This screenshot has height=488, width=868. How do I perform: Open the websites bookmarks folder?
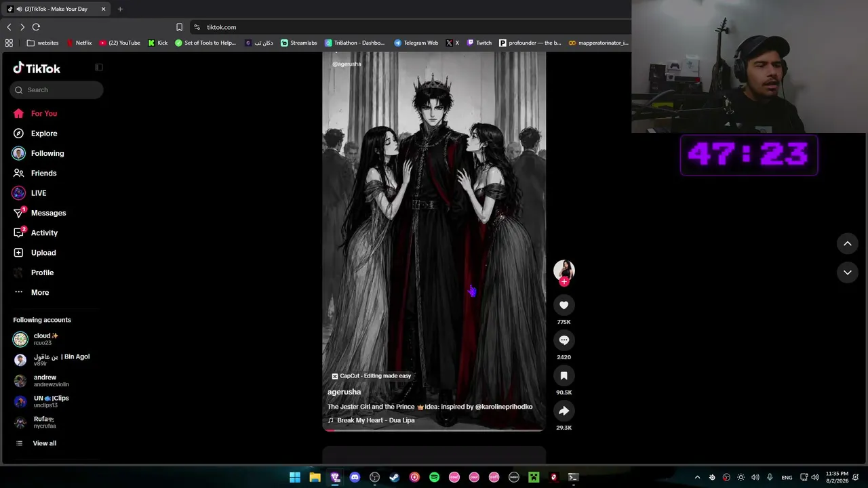coord(43,43)
